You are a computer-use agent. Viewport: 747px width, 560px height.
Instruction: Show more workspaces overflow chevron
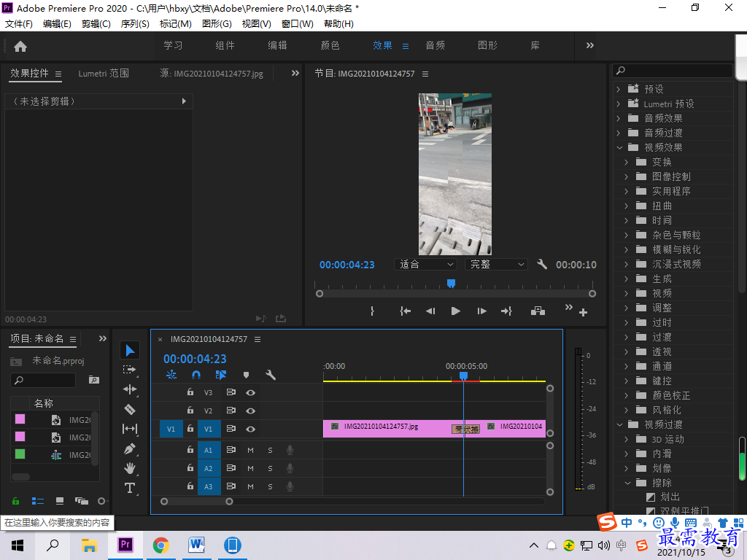589,46
